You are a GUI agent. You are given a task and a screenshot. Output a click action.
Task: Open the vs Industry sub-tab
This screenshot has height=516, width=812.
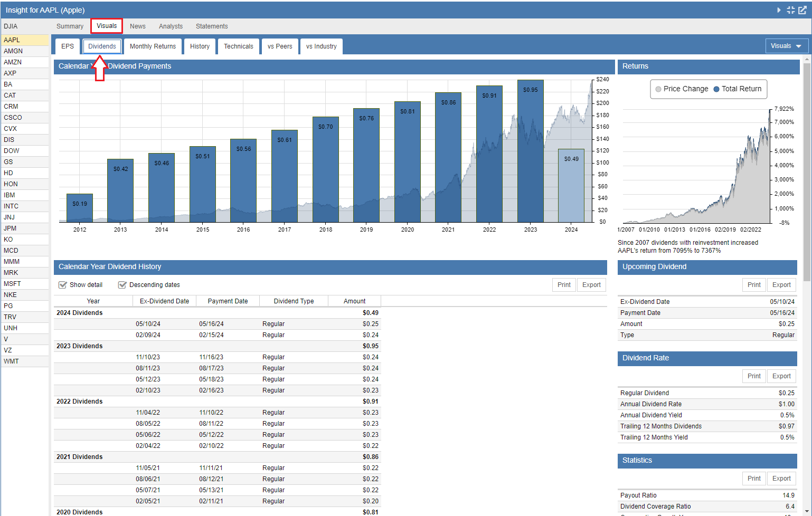coord(322,46)
